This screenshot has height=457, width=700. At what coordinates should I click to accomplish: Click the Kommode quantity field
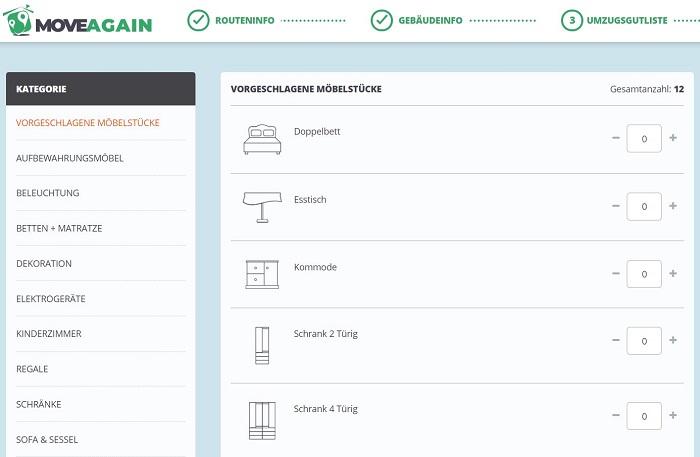(x=644, y=274)
